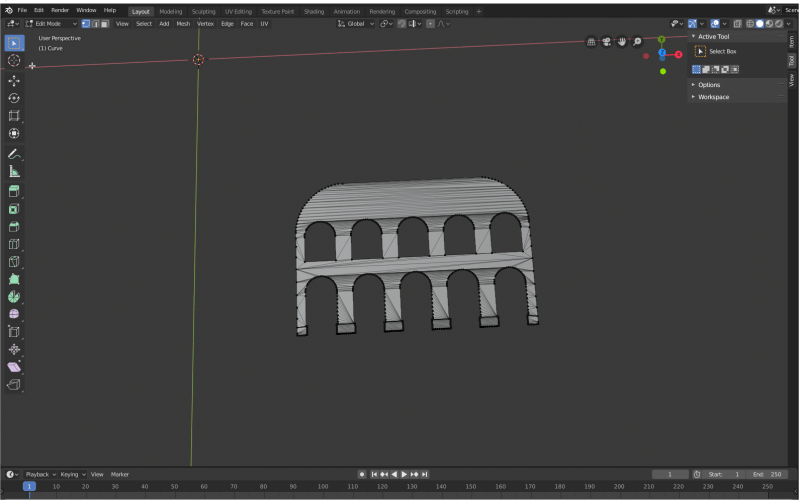This screenshot has height=500, width=799.
Task: Switch to the Modeling workspace tab
Action: [x=171, y=11]
